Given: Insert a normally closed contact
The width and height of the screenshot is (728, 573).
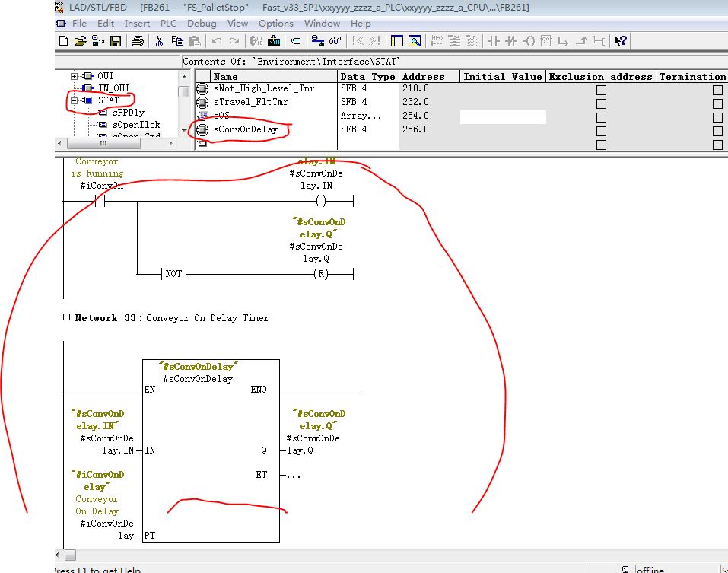Looking at the screenshot, I should click(x=511, y=41).
